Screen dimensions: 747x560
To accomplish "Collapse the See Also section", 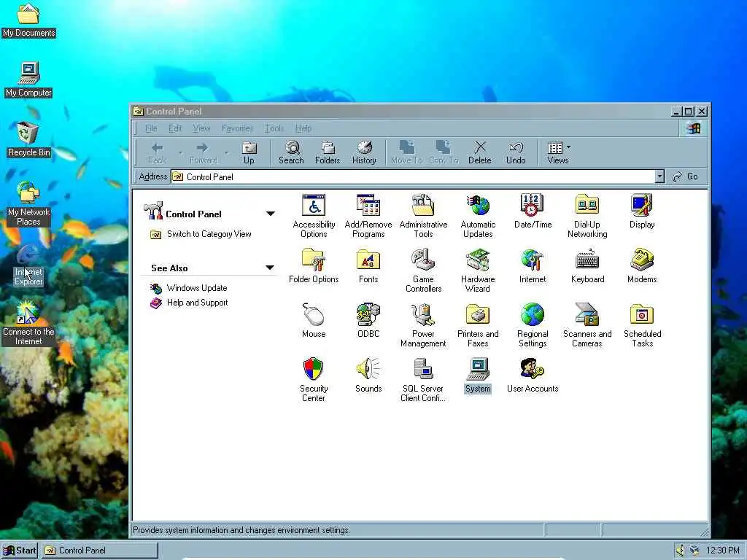I will [x=270, y=268].
